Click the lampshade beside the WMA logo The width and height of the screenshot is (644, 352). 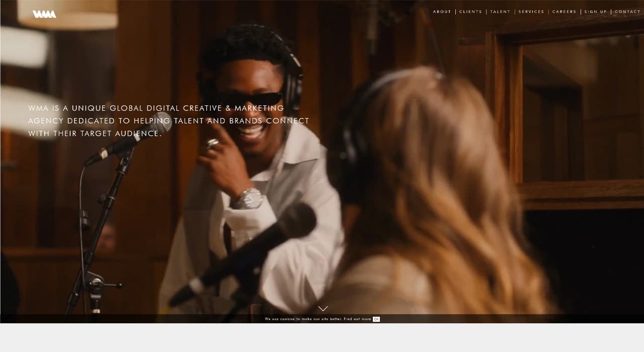click(x=67, y=14)
